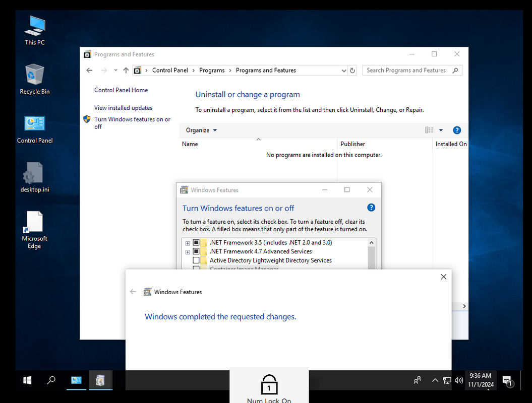Open Control Panel desktop shortcut
This screenshot has width=532, height=403.
coord(35,129)
